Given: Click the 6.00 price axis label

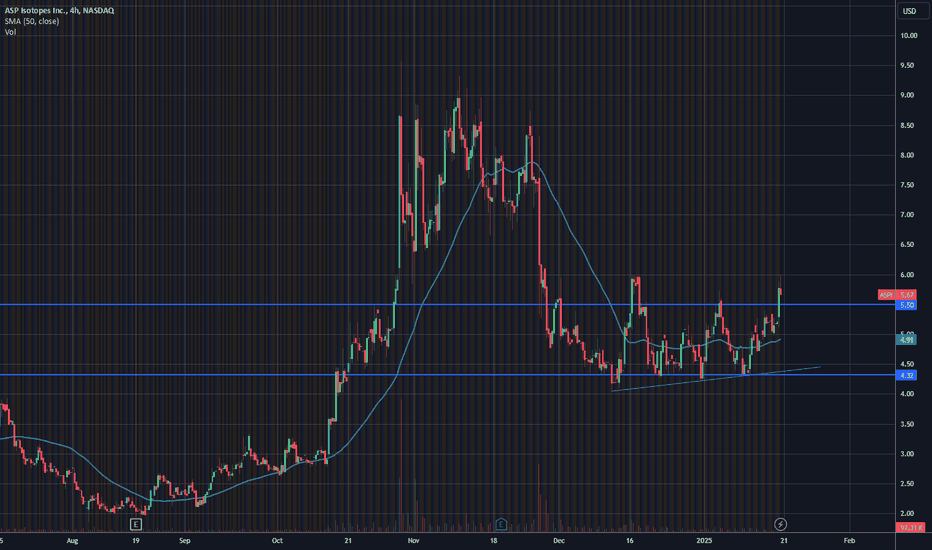Looking at the screenshot, I should (907, 275).
